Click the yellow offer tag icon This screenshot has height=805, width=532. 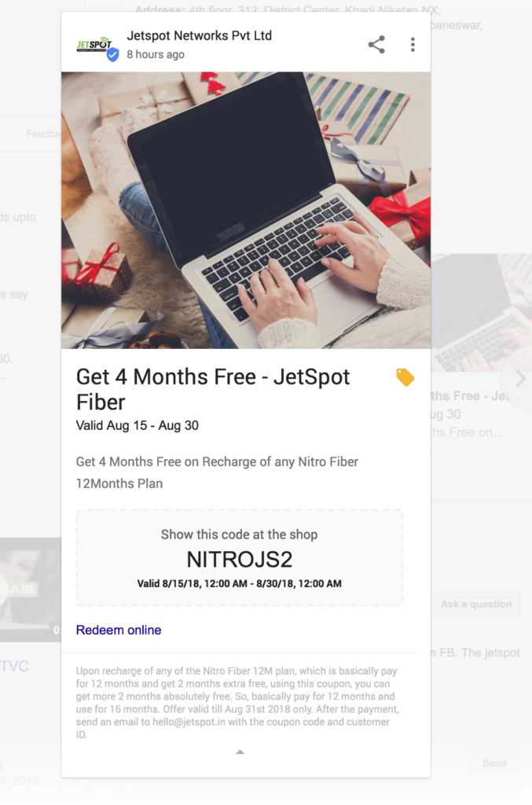[x=405, y=377]
